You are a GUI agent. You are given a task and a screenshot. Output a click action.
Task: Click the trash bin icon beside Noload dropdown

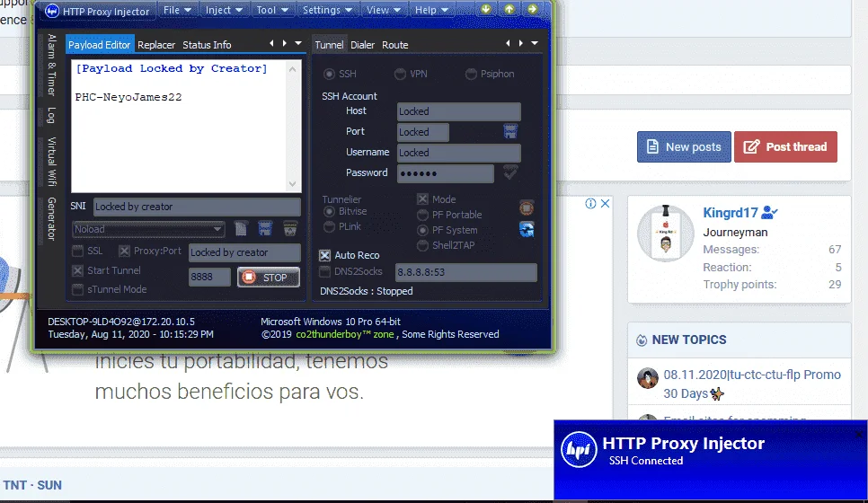tap(290, 228)
